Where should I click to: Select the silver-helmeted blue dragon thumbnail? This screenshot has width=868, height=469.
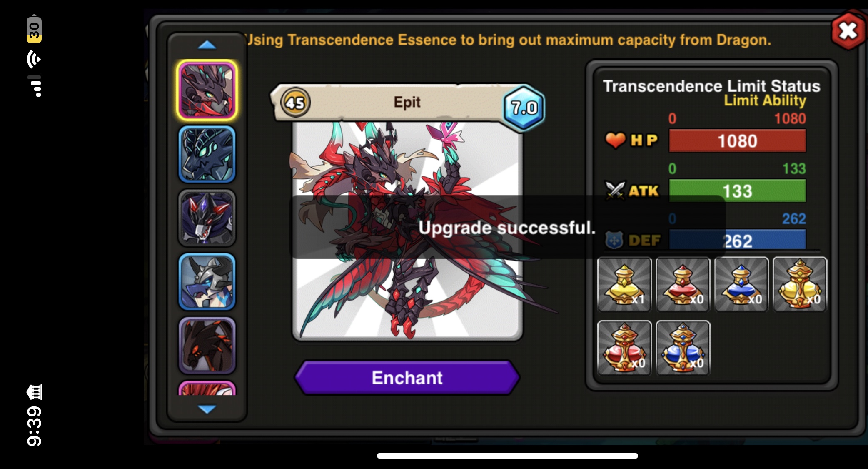click(207, 281)
